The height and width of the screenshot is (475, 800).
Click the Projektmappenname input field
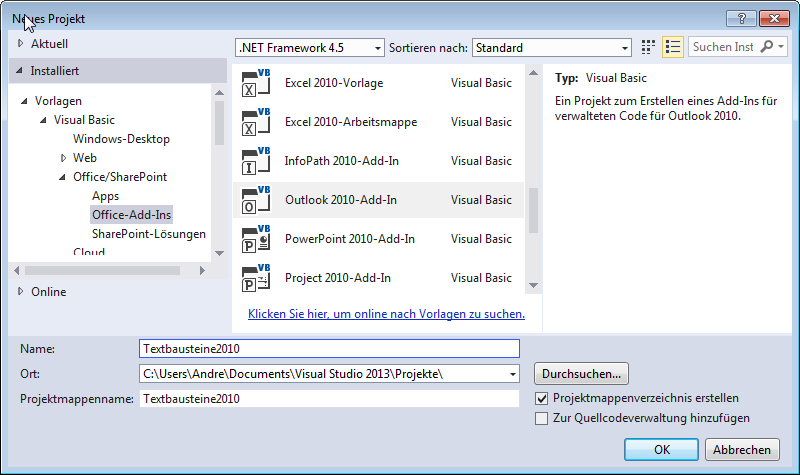pos(329,399)
